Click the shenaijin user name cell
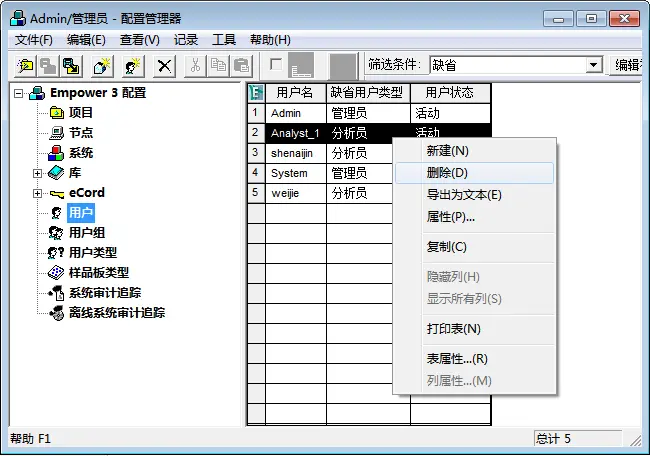Screen dimensions: 650x456 [x=296, y=153]
